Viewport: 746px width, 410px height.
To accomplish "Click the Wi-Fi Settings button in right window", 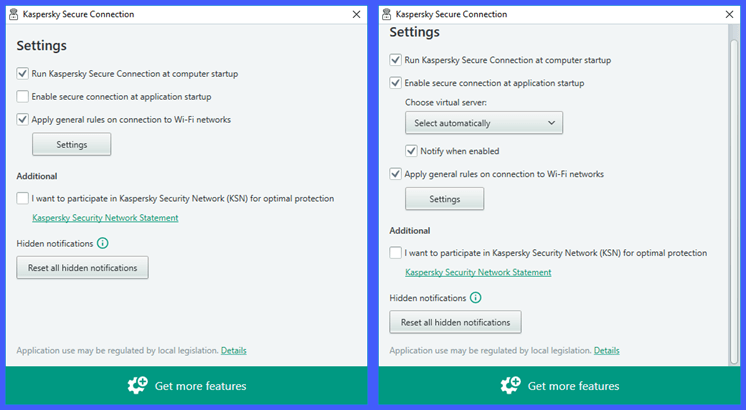I will tap(445, 199).
